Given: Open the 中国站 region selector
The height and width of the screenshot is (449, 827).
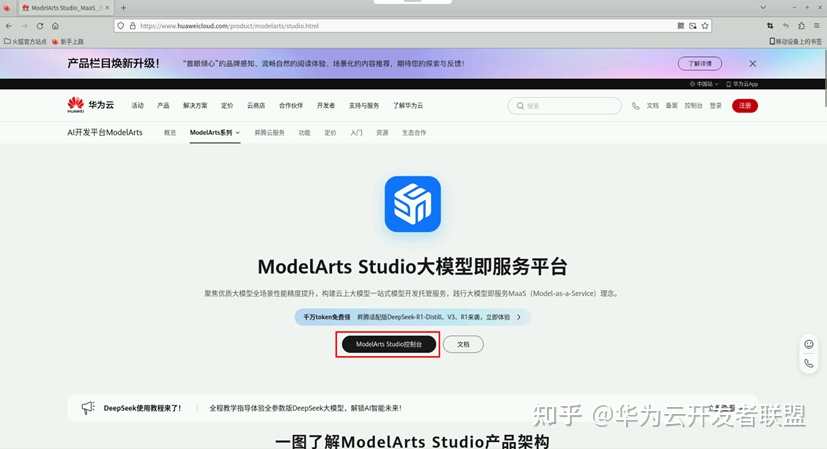Looking at the screenshot, I should (709, 84).
